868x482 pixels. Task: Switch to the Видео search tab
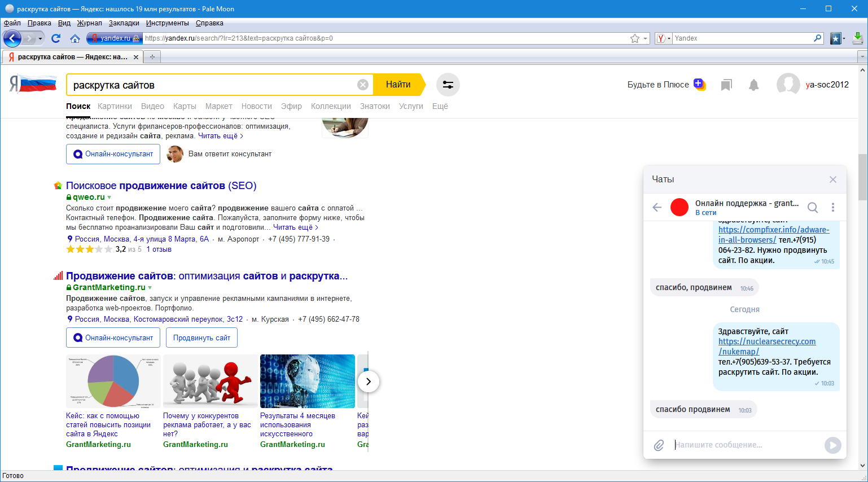click(152, 106)
